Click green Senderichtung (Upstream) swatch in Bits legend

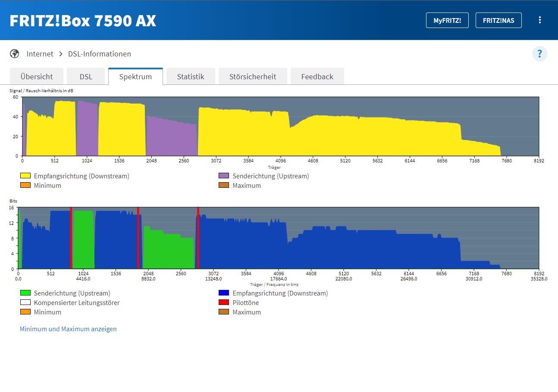point(25,293)
